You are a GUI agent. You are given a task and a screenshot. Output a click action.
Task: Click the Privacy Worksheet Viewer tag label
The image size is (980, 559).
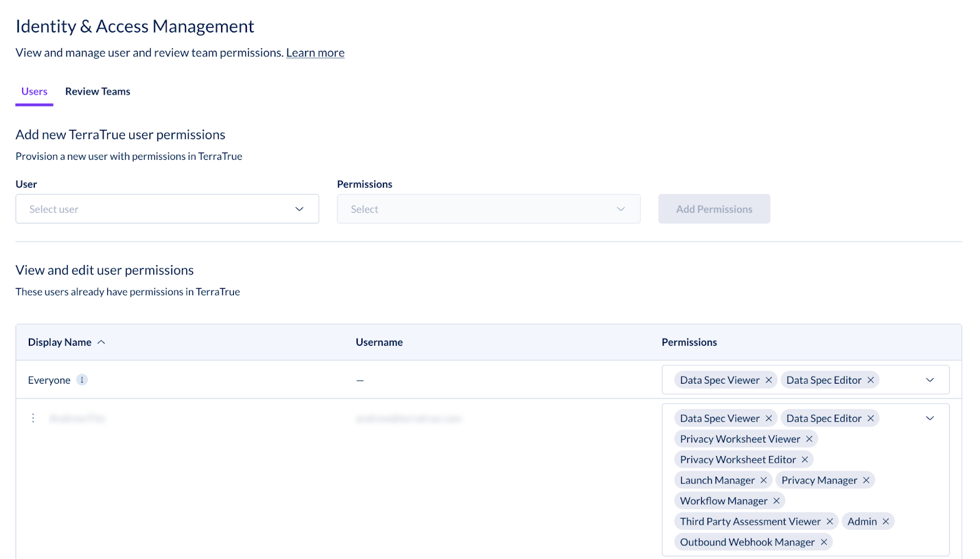tap(740, 439)
